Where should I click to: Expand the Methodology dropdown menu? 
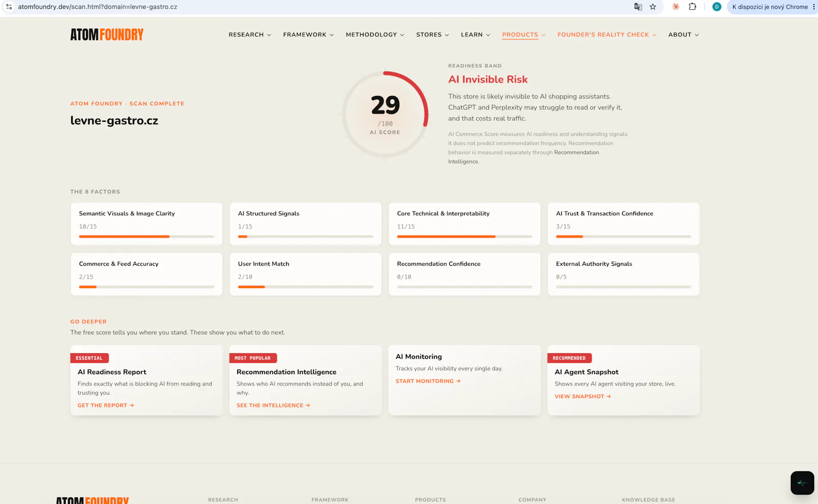375,35
